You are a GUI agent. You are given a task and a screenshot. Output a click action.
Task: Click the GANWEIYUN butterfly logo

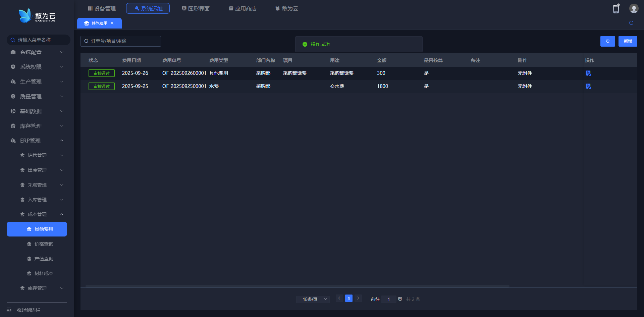click(x=37, y=16)
